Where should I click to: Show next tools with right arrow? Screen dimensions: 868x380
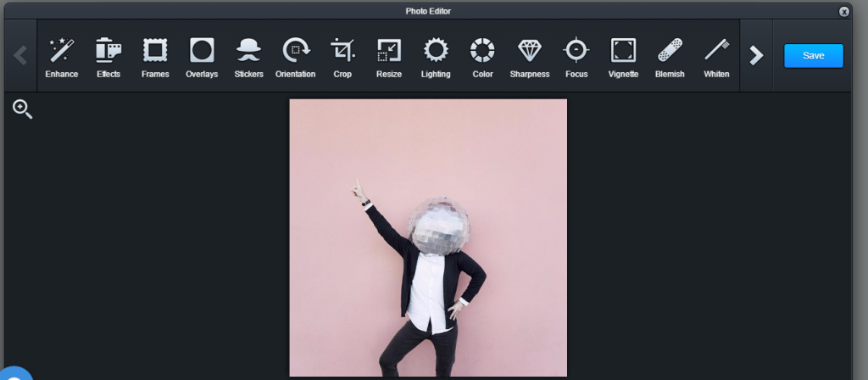(756, 55)
